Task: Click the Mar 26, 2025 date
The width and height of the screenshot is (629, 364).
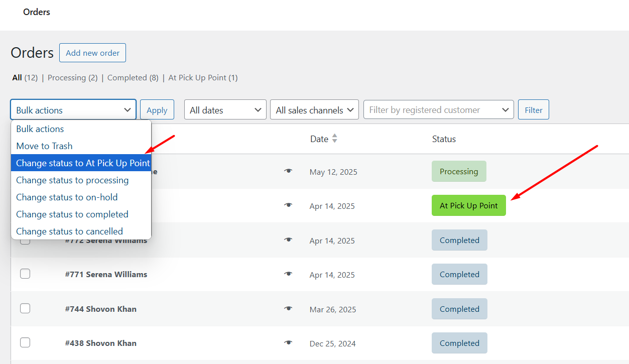Action: 333,309
